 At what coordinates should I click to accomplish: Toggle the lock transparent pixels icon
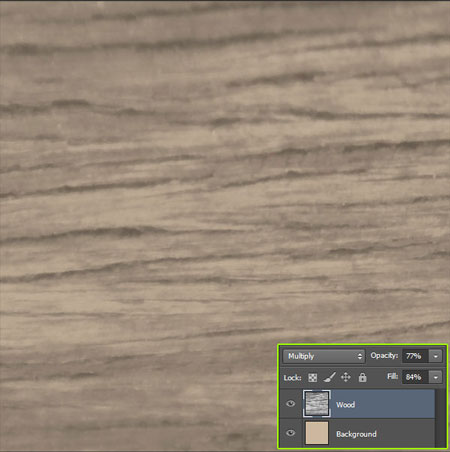click(x=313, y=377)
